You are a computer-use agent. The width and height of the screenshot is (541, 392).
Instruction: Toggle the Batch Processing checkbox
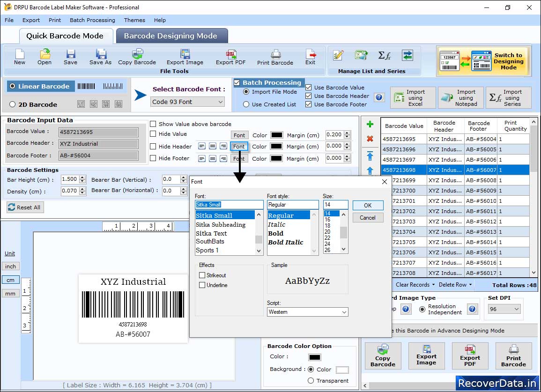pyautogui.click(x=237, y=82)
